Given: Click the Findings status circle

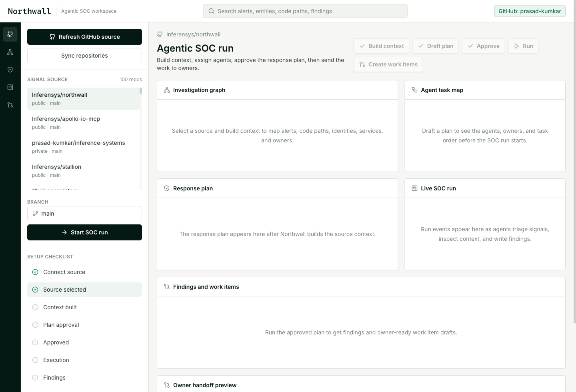Looking at the screenshot, I should 35,378.
